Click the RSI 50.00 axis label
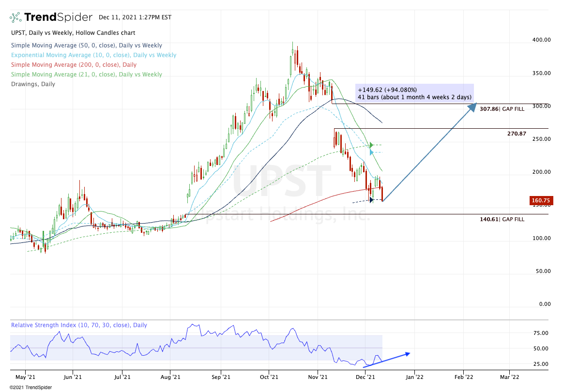The height and width of the screenshot is (392, 563). [541, 348]
